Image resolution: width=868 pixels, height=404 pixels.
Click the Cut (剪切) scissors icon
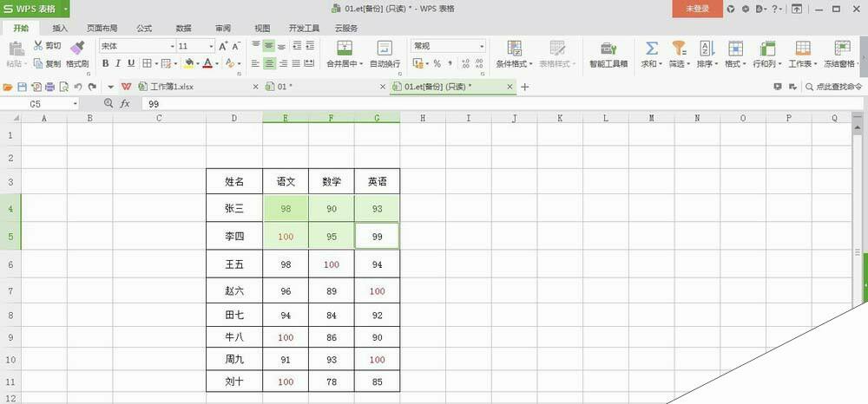[38, 45]
